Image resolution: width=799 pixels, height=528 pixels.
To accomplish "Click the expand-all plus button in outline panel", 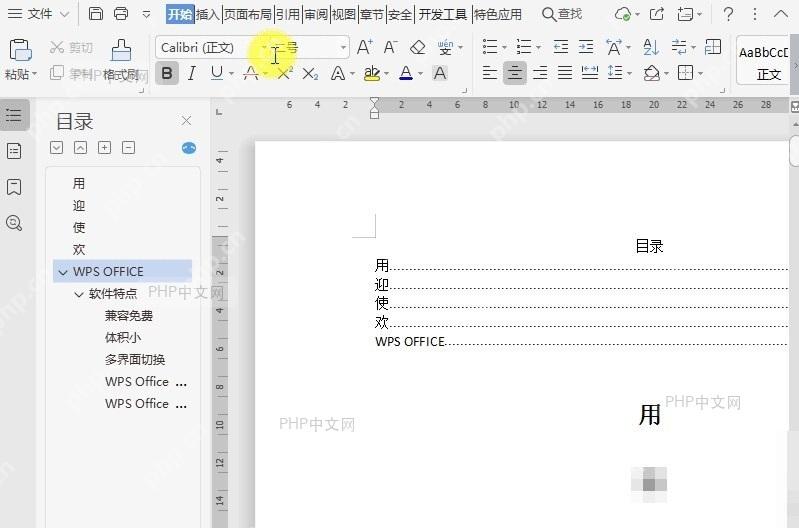I will (x=104, y=148).
